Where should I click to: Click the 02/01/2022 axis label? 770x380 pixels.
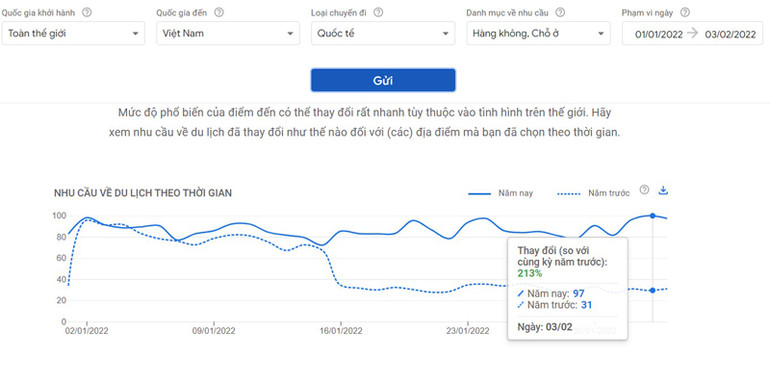(87, 331)
